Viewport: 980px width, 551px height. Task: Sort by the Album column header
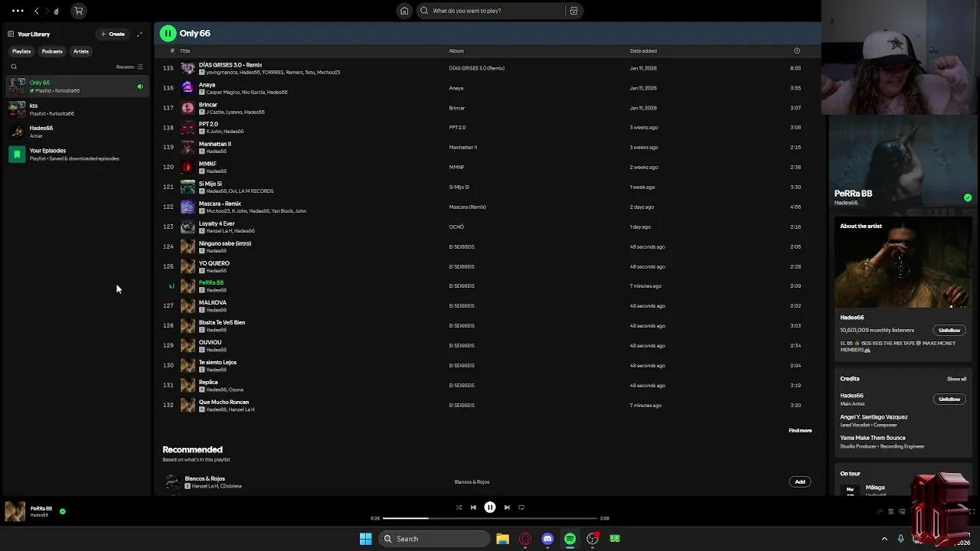point(456,51)
